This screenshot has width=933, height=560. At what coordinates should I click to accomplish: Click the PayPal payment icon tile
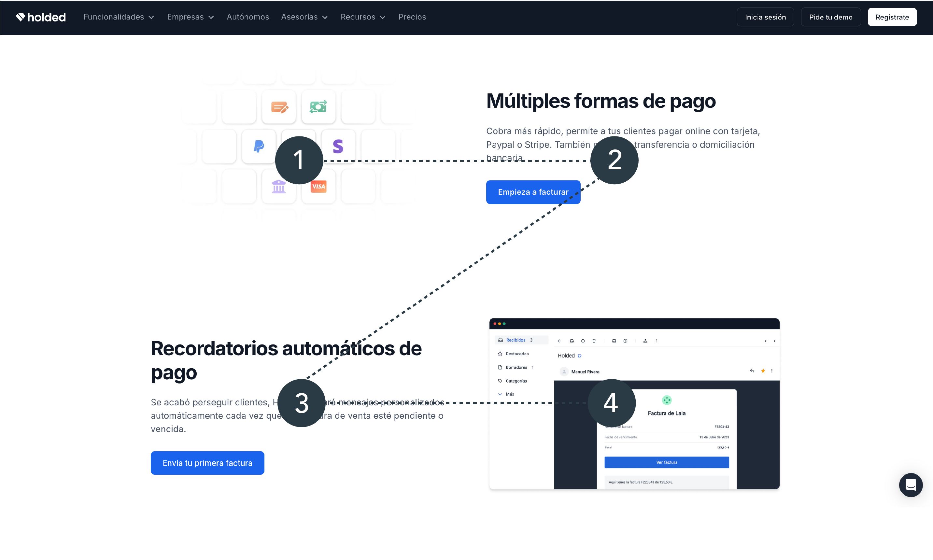pos(259,146)
